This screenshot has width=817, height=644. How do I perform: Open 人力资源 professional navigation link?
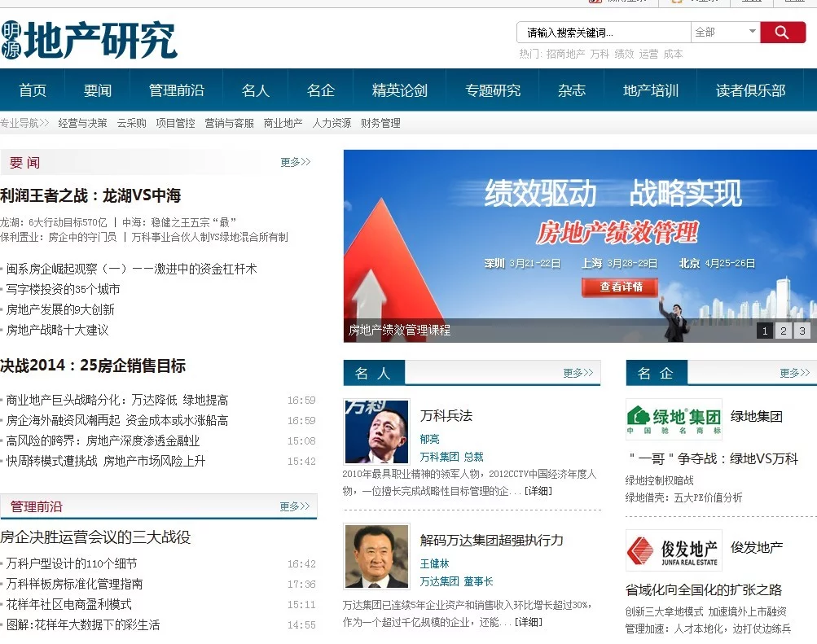(x=332, y=123)
